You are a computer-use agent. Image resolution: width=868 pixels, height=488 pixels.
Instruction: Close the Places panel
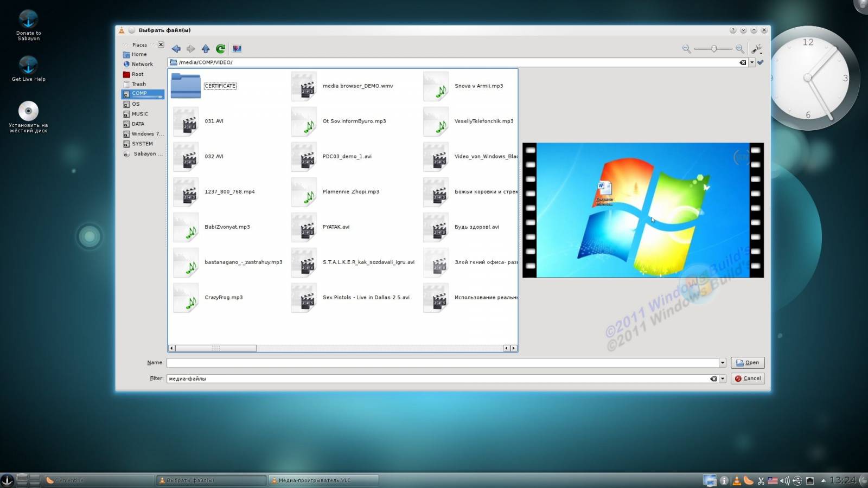(161, 44)
